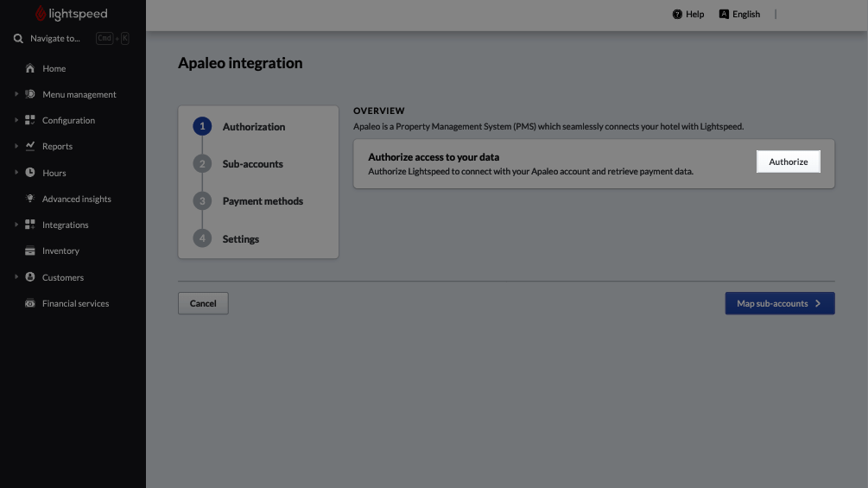This screenshot has height=488, width=868.
Task: Click the Apaleo integration heading
Action: (240, 63)
